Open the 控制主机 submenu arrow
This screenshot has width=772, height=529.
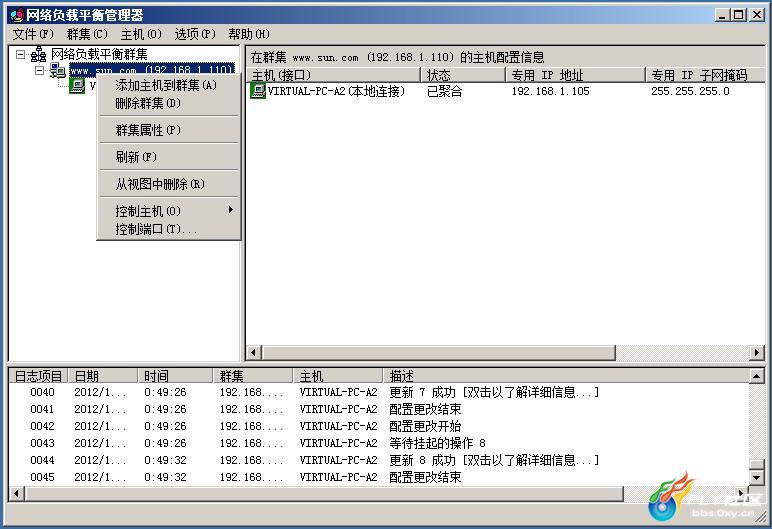tap(230, 210)
